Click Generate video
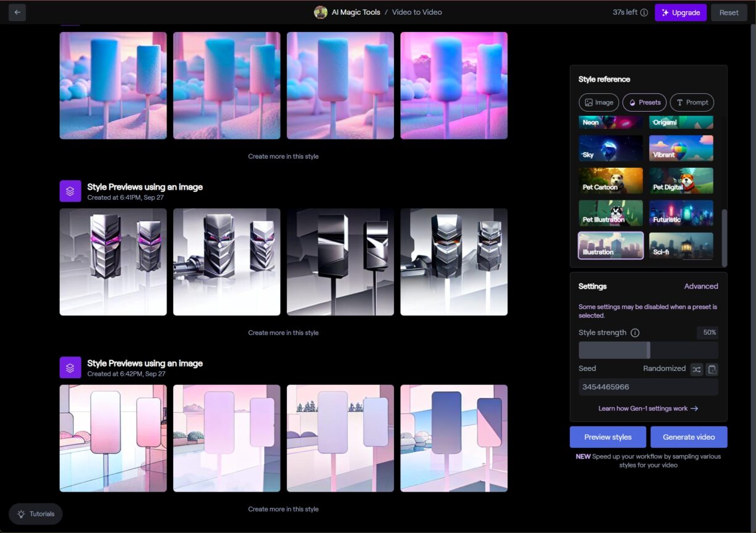 [689, 437]
